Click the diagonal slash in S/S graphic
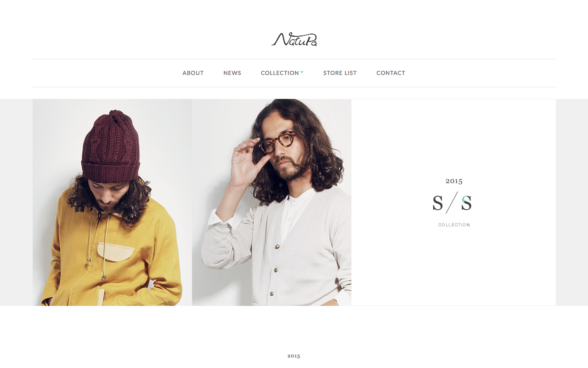 pos(452,202)
